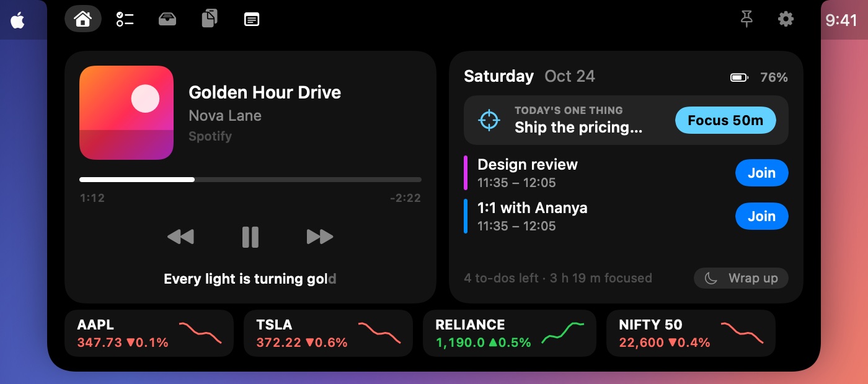Seek within the song progress bar
Viewport: 868px width, 384px height.
pos(250,180)
